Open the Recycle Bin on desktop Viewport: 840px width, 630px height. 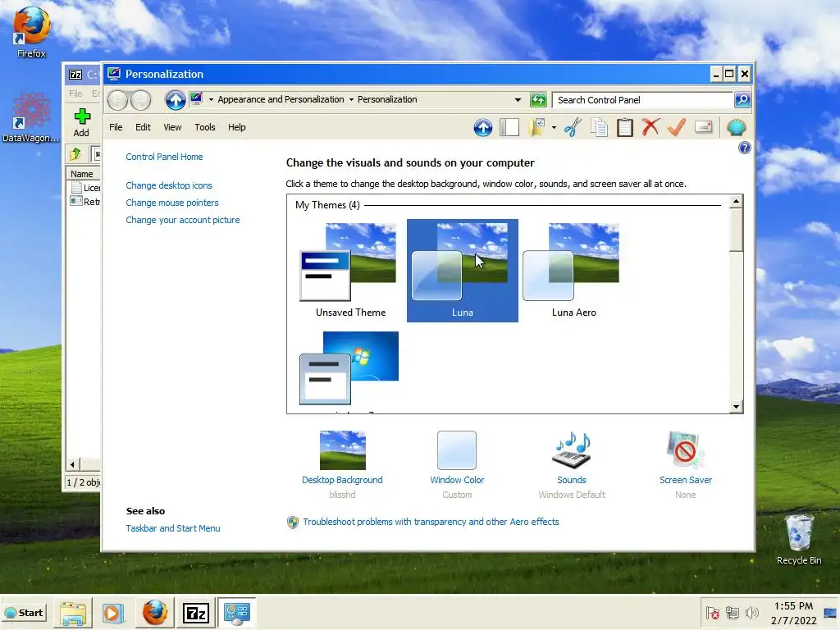pyautogui.click(x=799, y=539)
